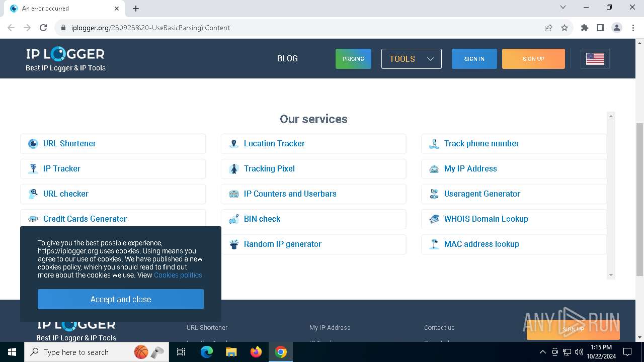This screenshot has height=362, width=644.
Task: Click the SIGN IN button
Action: 474,59
